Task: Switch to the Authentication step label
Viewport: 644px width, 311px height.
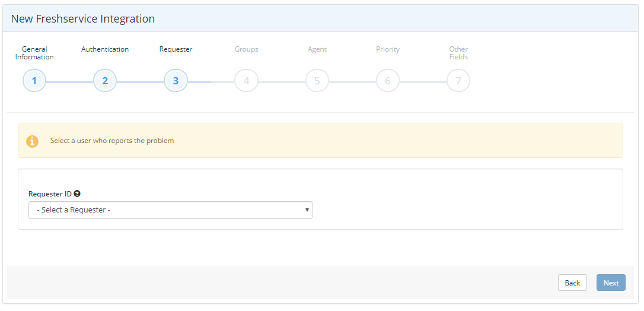Action: [x=105, y=49]
